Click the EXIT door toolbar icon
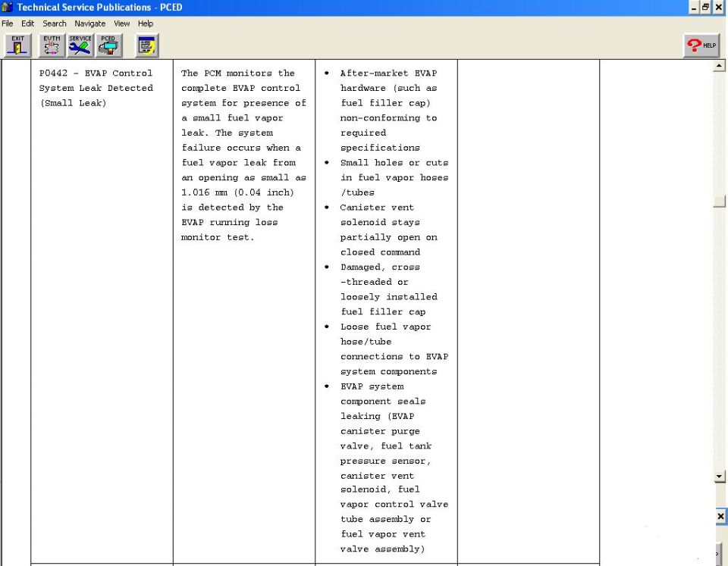 (17, 45)
